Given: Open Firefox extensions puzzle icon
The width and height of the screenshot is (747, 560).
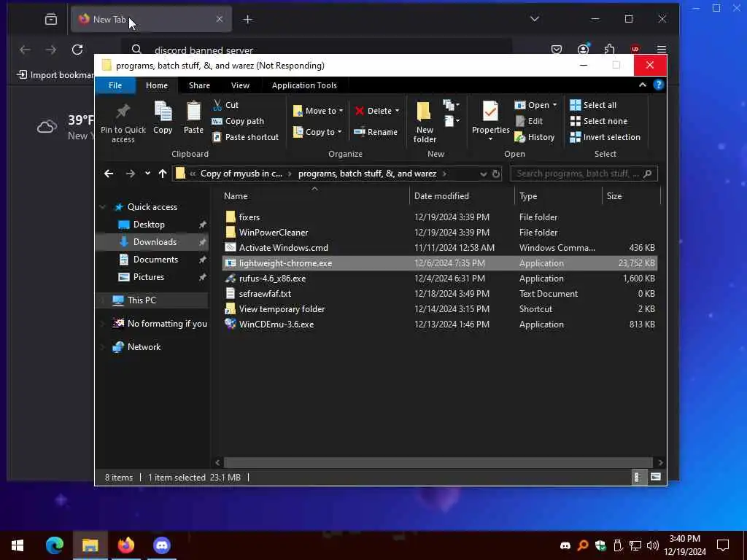Looking at the screenshot, I should (609, 50).
